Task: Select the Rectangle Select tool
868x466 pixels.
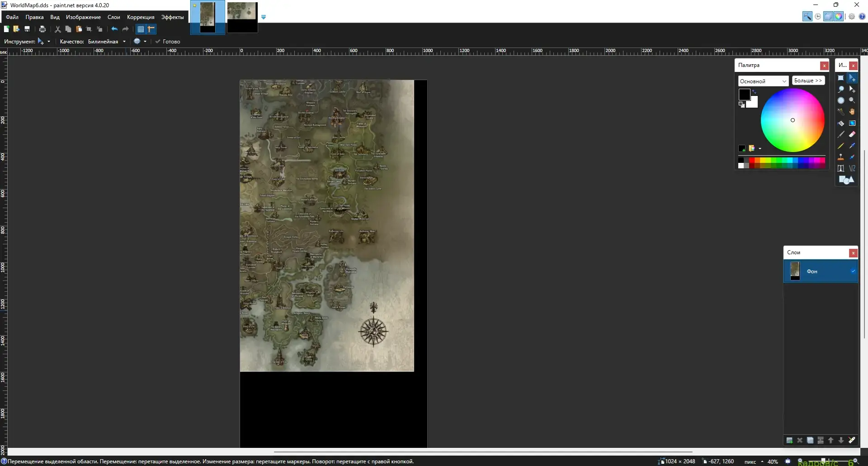Action: point(841,78)
